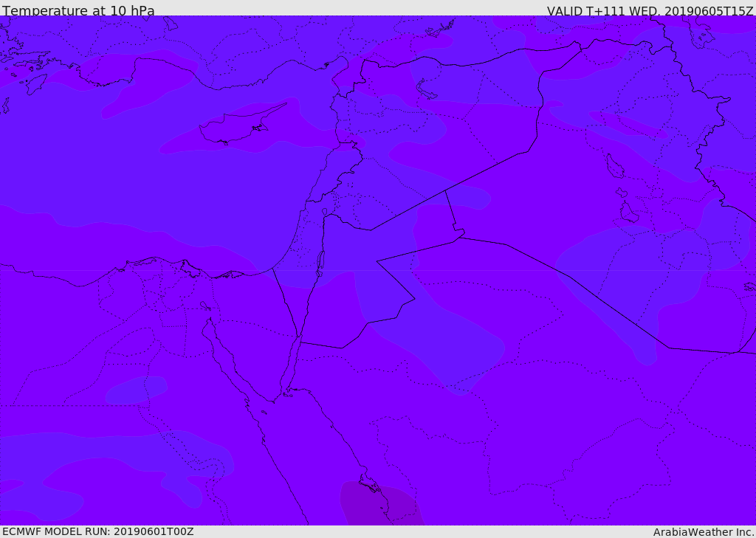The height and width of the screenshot is (538, 756).
Task: Click on the island of Cyprus
Action: tap(236, 128)
